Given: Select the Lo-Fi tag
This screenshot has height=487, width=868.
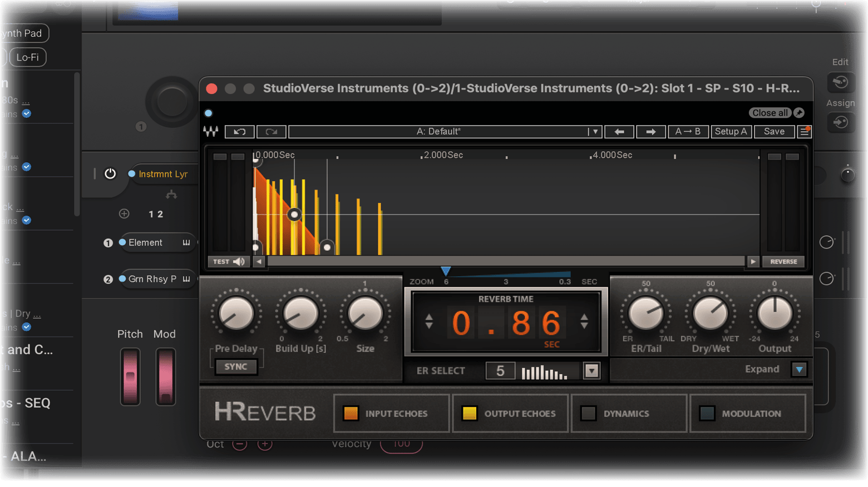Looking at the screenshot, I should [28, 57].
